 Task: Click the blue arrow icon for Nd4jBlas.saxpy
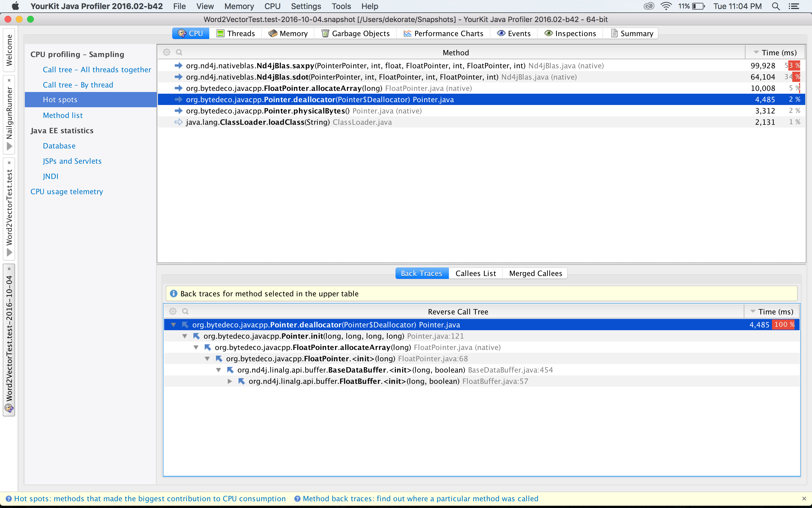pos(178,65)
